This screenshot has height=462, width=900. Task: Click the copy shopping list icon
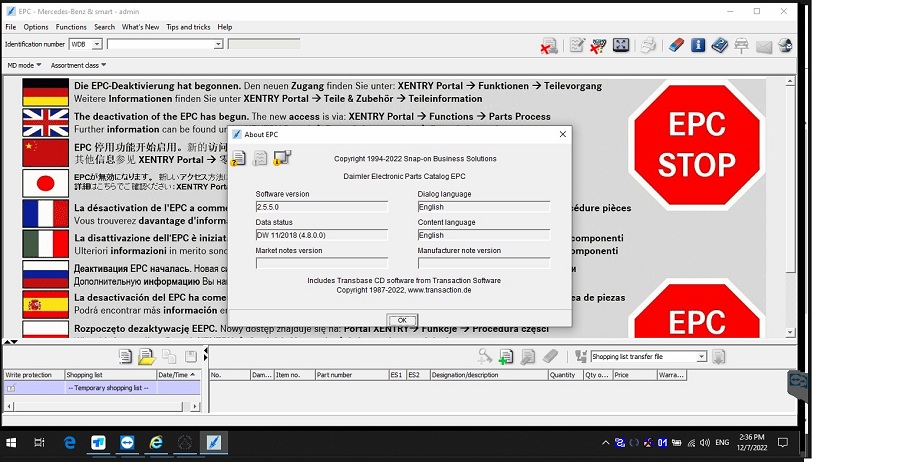[x=169, y=356]
